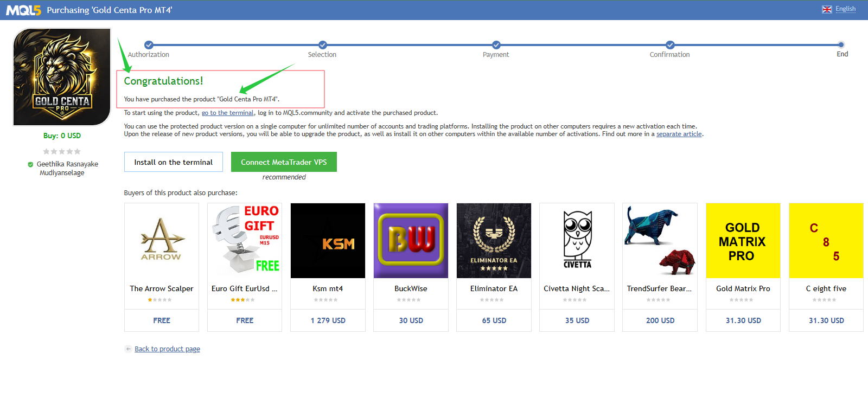Click the Eliminator EA product title

494,288
